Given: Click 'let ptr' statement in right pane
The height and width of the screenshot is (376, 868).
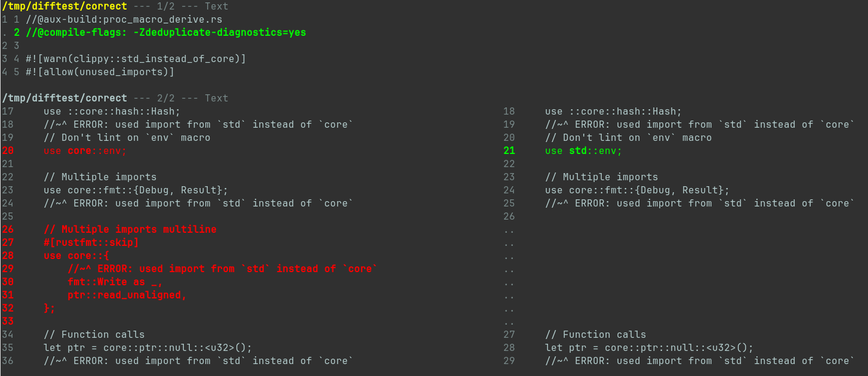Looking at the screenshot, I should pos(649,347).
